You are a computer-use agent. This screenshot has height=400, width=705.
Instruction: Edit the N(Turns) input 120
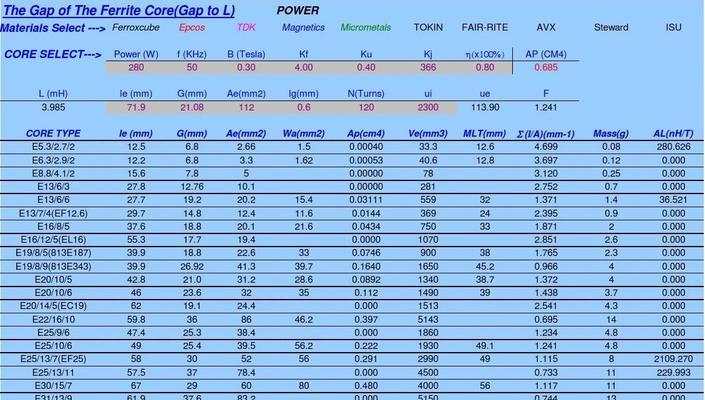tap(366, 107)
